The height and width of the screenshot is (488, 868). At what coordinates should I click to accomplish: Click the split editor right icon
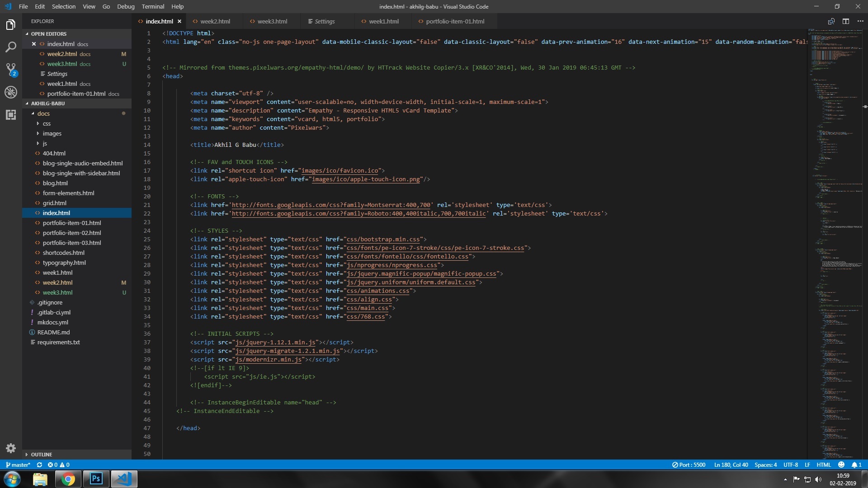tap(846, 21)
